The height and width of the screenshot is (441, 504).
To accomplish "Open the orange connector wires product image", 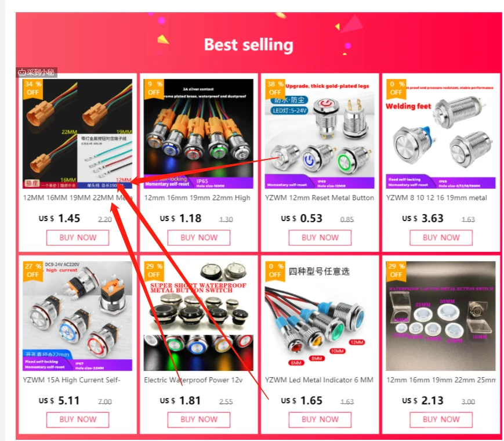I will 78,133.
